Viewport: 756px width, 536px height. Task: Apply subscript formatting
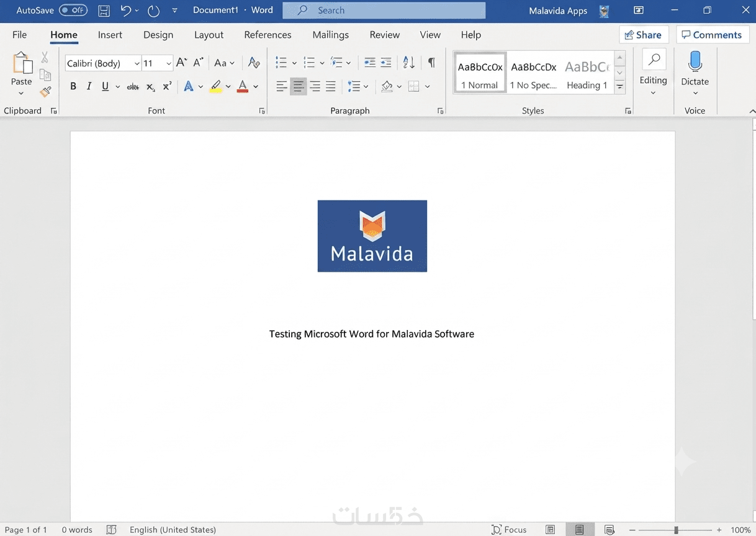151,87
